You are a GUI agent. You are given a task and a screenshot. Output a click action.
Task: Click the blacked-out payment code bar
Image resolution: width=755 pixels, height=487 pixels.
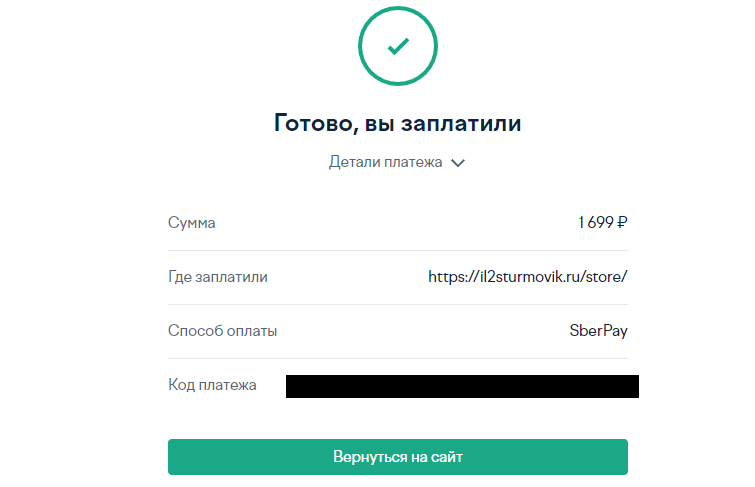click(462, 386)
